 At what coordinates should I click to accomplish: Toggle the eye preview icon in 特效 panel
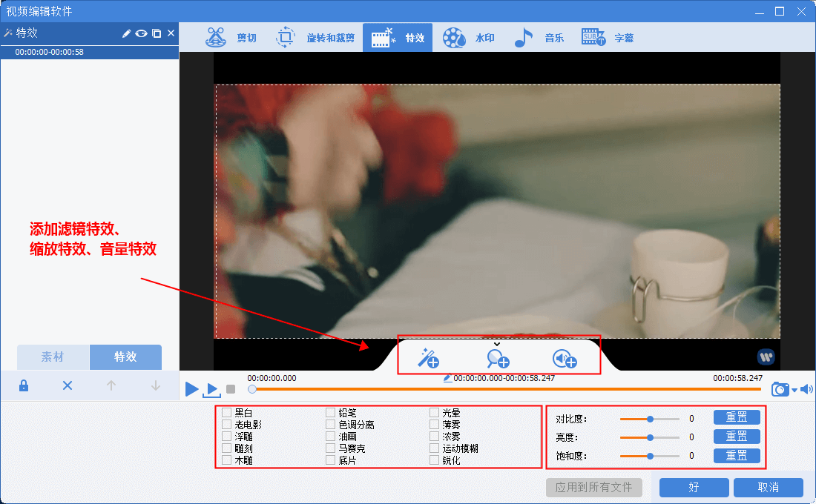coord(141,33)
